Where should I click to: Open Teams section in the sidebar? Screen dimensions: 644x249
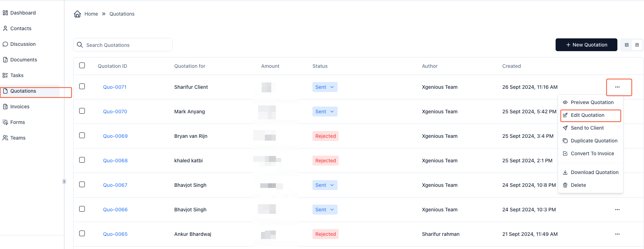pyautogui.click(x=18, y=138)
